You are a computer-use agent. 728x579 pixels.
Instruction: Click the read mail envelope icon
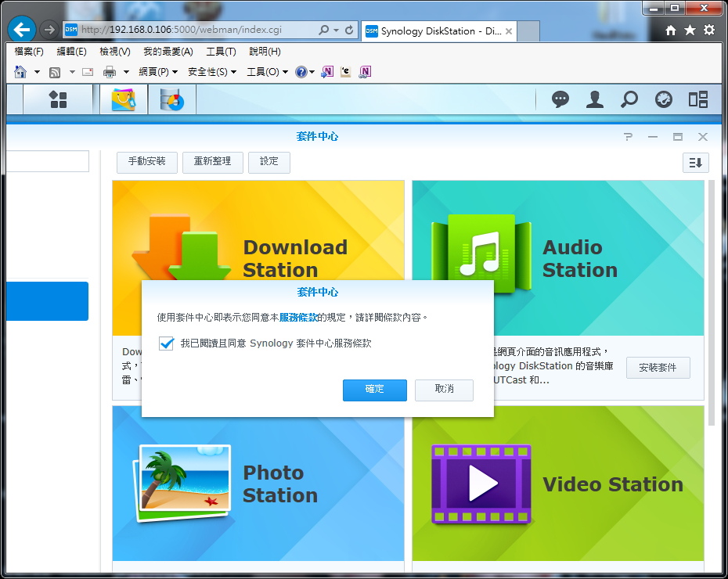pos(88,72)
